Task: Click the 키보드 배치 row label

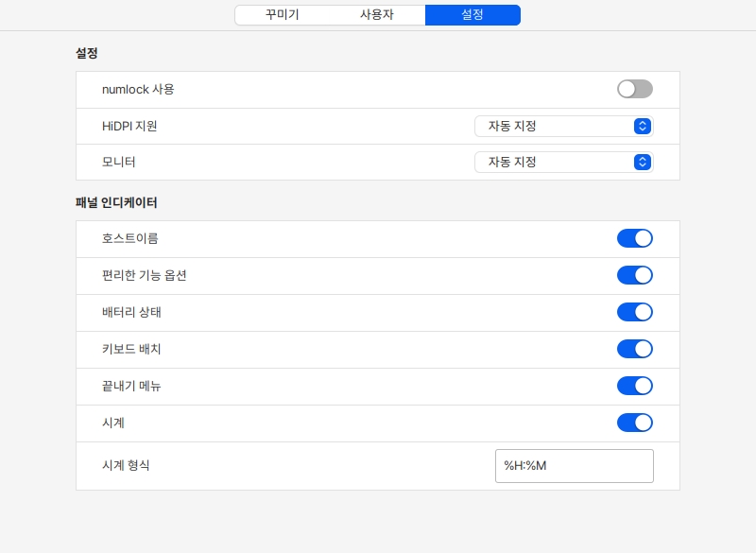Action: coord(131,349)
